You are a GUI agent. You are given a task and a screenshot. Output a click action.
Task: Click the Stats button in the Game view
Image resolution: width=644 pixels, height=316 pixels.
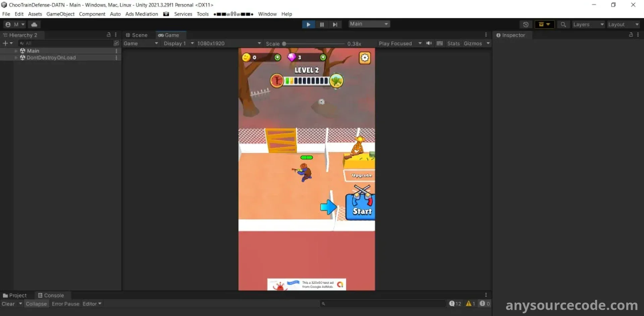click(x=453, y=43)
